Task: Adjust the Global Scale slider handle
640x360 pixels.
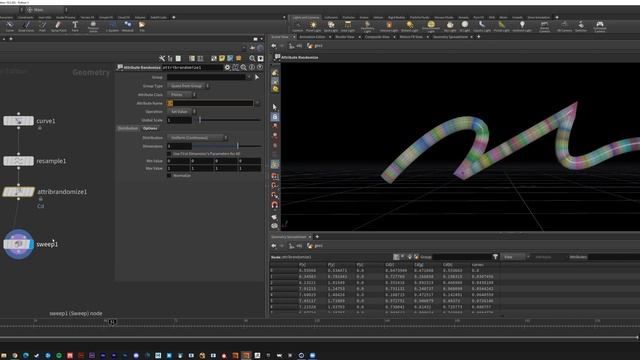Action: (200, 120)
